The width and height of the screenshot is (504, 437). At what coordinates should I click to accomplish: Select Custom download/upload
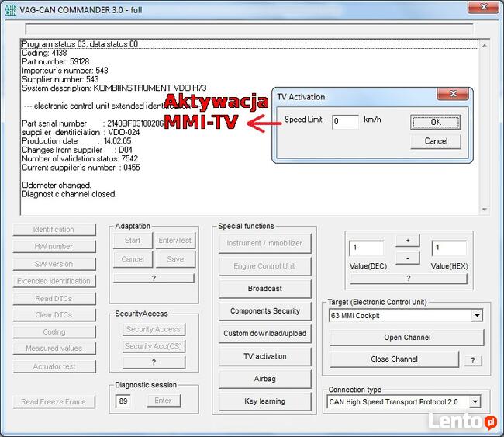[x=264, y=334]
